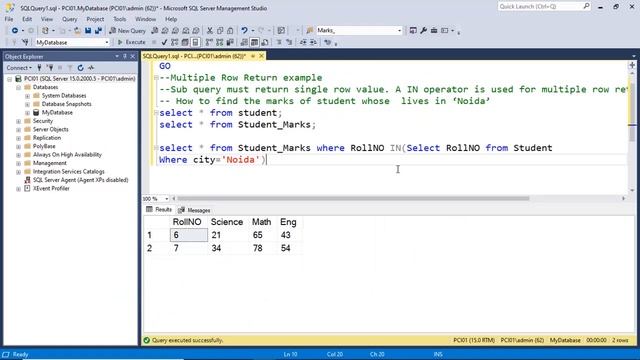Open the Connect dropdown in Object Explorer
Image resolution: width=640 pixels, height=360 pixels.
coord(19,68)
